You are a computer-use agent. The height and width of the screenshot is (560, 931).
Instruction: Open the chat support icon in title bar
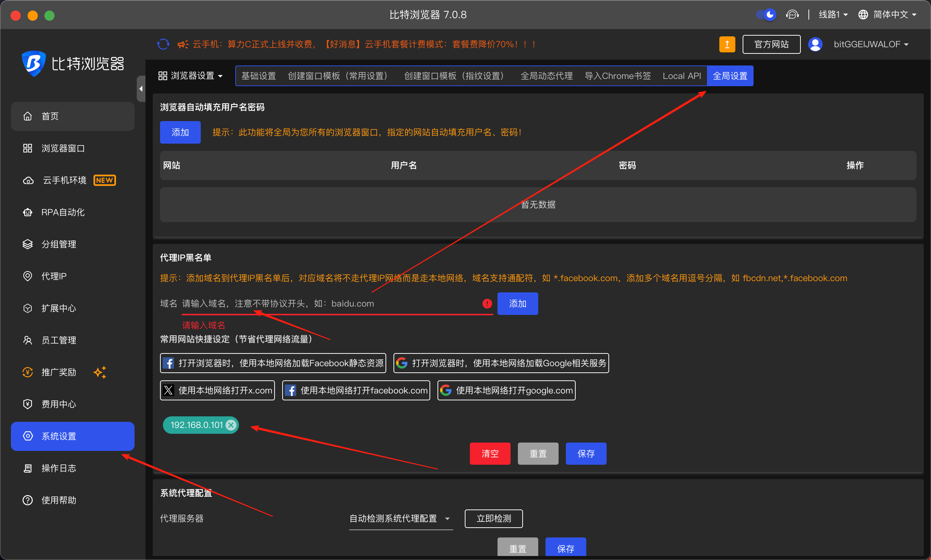tap(792, 14)
